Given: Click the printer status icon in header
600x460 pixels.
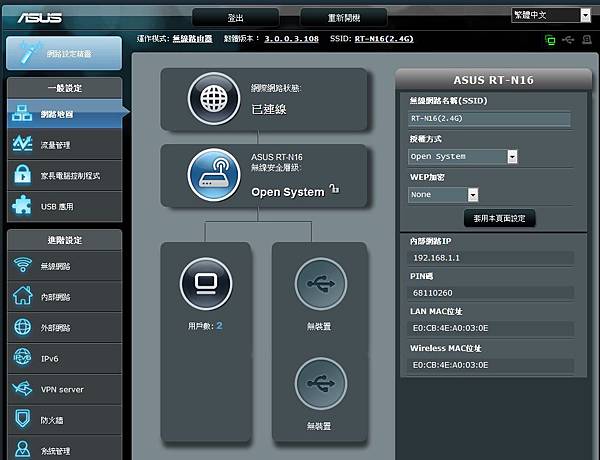Looking at the screenshot, I should (x=587, y=39).
